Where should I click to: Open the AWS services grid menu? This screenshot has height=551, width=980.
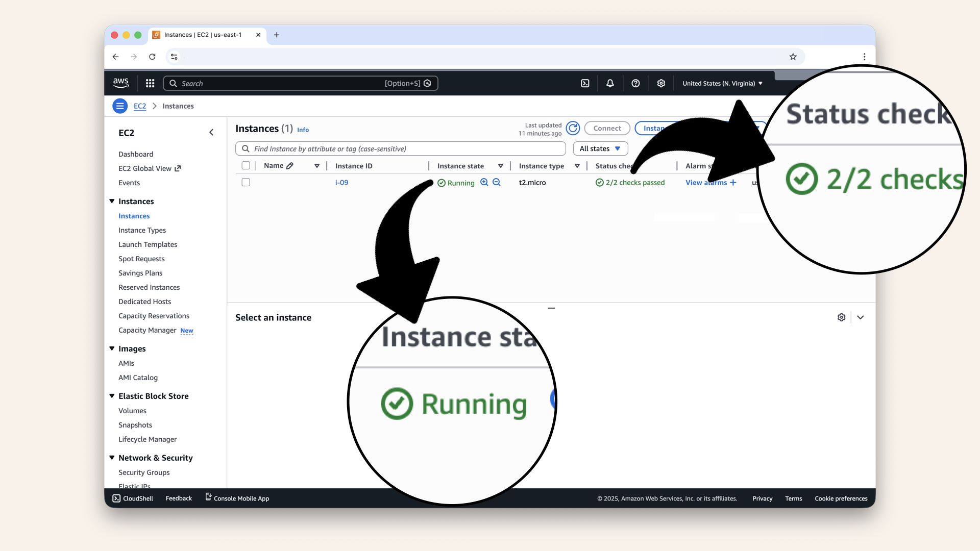pos(150,83)
